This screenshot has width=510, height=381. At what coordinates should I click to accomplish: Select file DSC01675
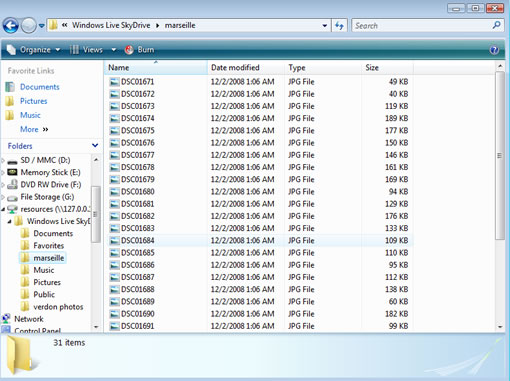[137, 131]
